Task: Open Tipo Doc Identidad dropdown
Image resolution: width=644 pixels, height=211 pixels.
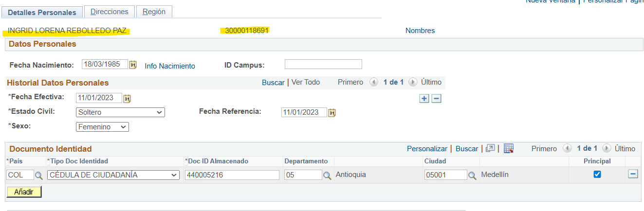Action: coord(113,175)
